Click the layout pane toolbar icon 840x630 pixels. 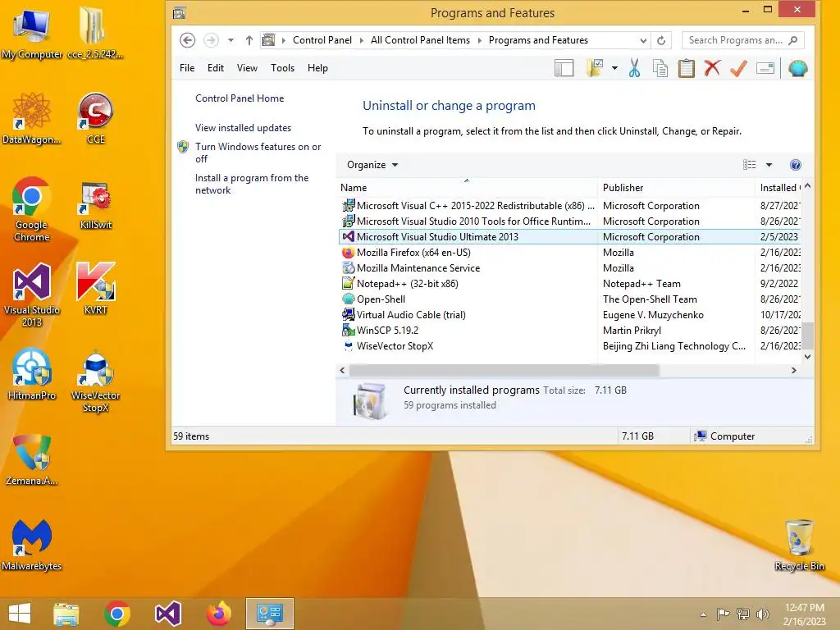(564, 68)
